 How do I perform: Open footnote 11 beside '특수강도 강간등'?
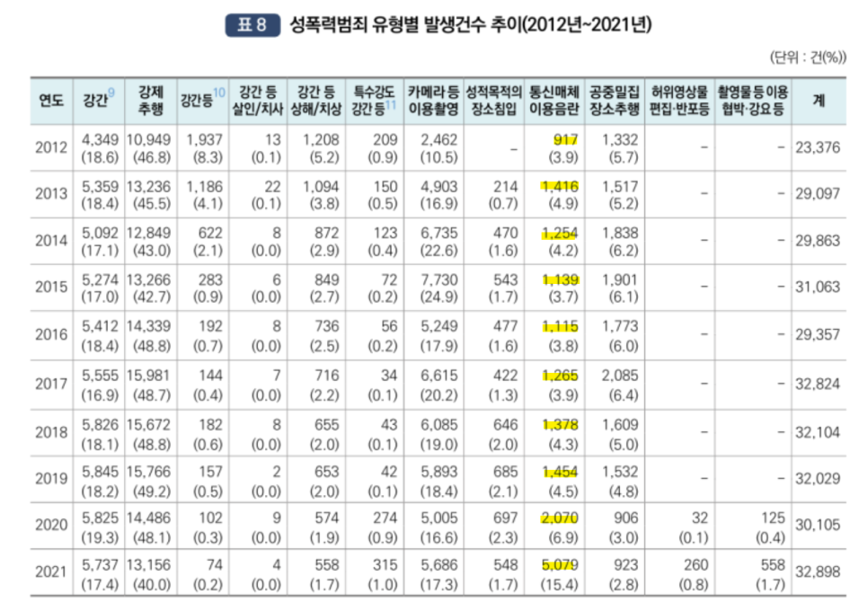[391, 104]
